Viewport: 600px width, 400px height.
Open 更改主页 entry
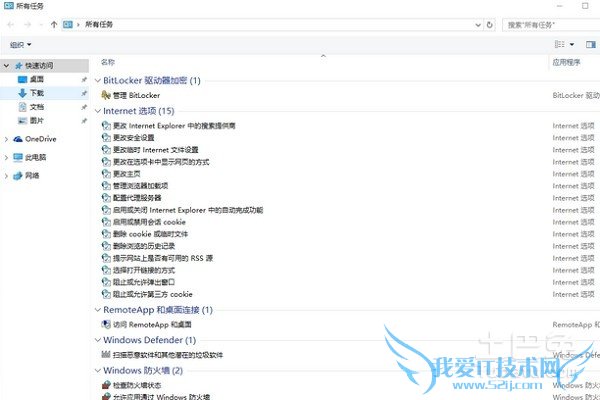(x=127, y=174)
